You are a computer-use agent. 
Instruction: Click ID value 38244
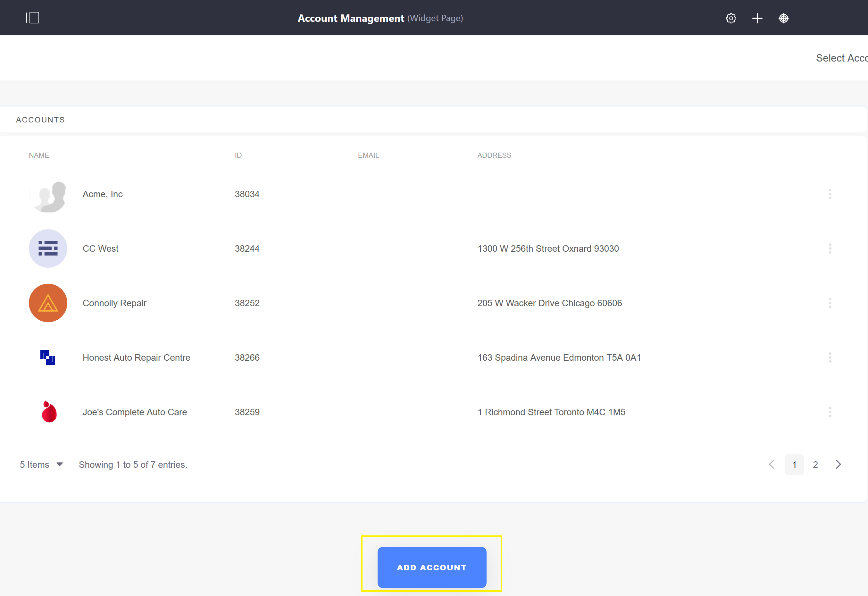pos(247,248)
